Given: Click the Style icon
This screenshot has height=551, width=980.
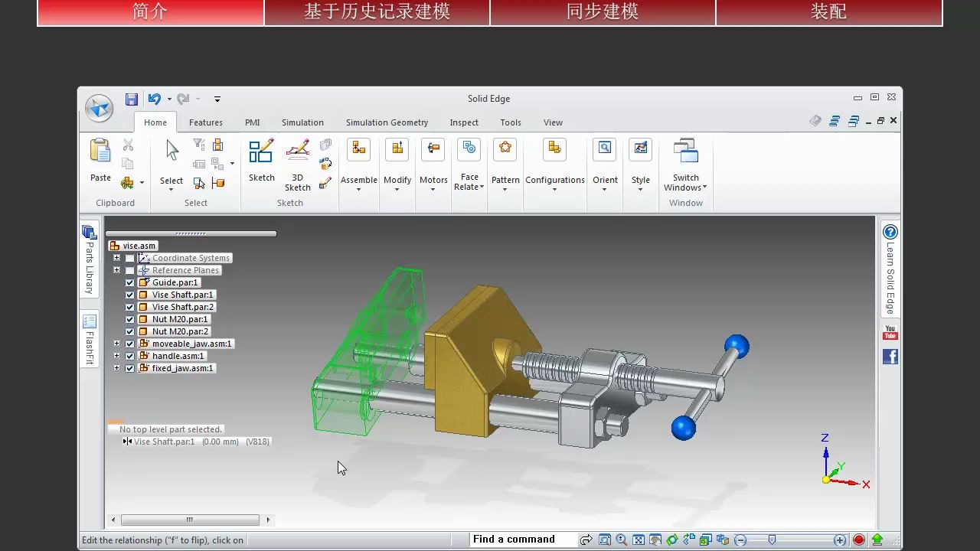Looking at the screenshot, I should [640, 148].
